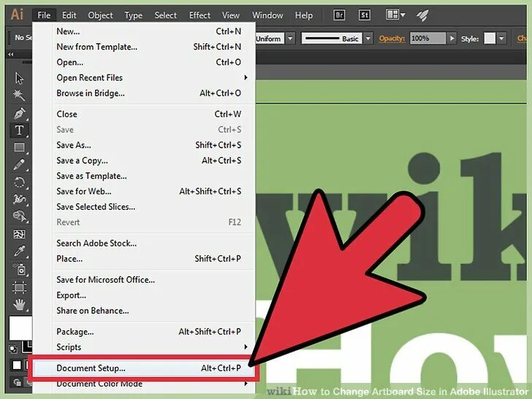Select the Warp tool
532x399 pixels.
coord(19,199)
